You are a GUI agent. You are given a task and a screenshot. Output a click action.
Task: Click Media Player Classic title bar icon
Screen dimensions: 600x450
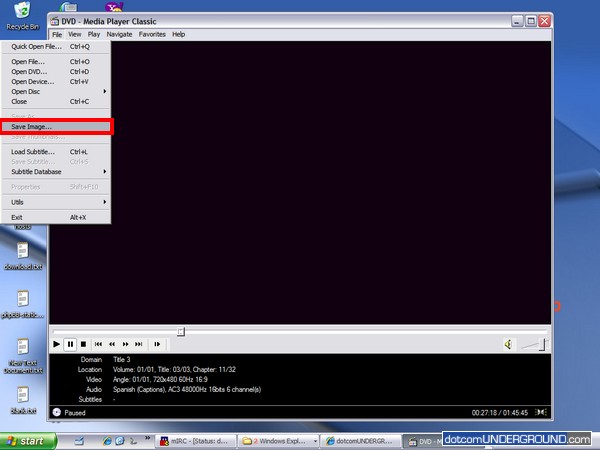tap(55, 21)
